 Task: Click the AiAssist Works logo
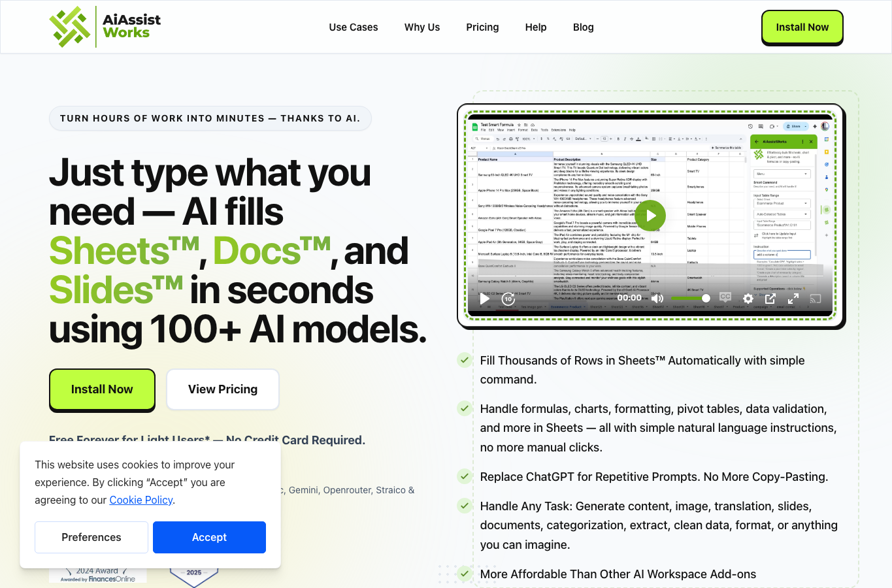click(x=105, y=27)
